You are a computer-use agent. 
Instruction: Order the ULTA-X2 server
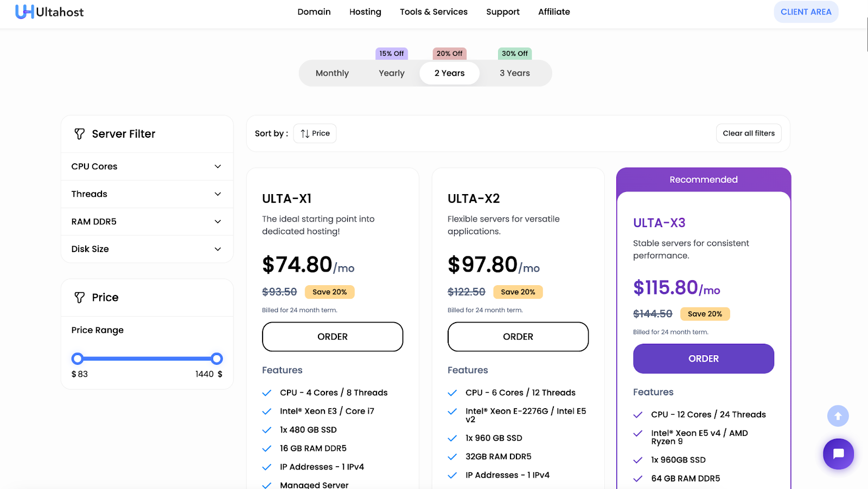[518, 337]
